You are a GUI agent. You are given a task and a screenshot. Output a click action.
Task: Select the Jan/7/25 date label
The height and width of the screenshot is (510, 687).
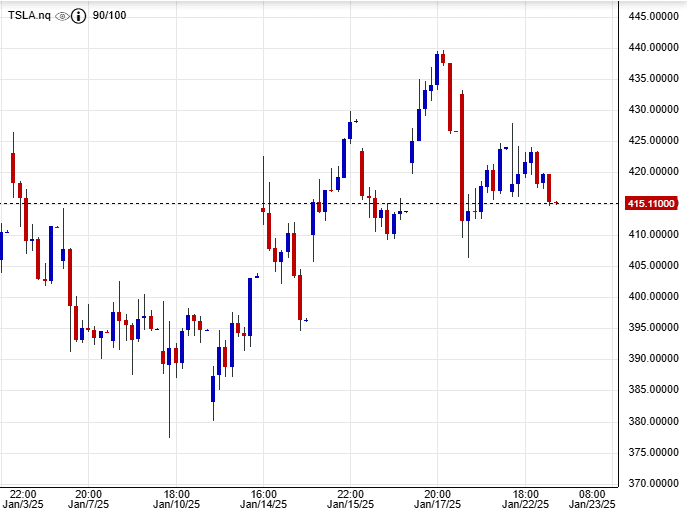[x=88, y=504]
